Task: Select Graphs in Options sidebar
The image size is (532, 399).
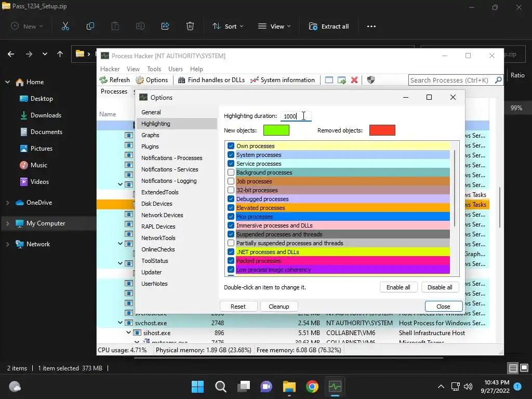Action: click(x=177, y=135)
